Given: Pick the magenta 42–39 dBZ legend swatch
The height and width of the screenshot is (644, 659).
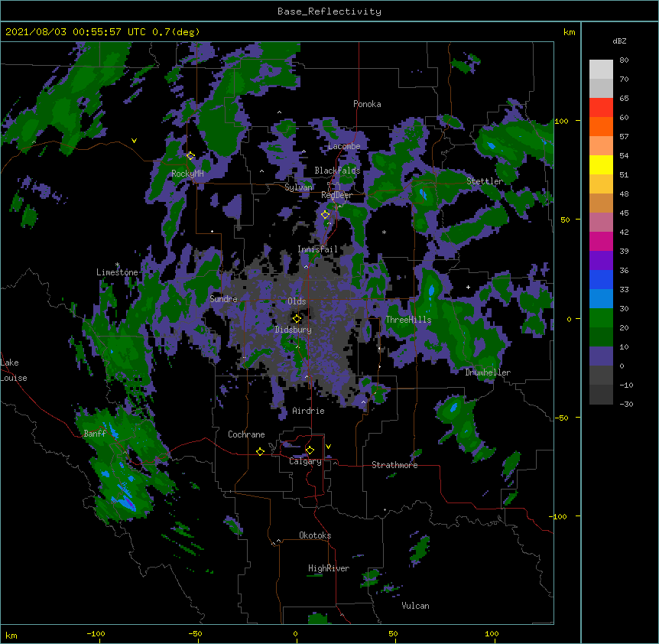Looking at the screenshot, I should point(601,241).
